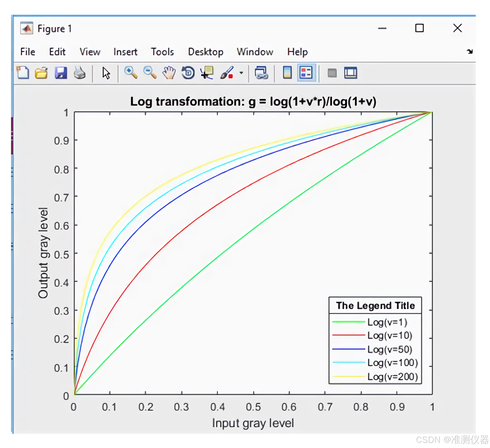Open file with the folder icon
Image resolution: width=490 pixels, height=448 pixels.
[41, 73]
